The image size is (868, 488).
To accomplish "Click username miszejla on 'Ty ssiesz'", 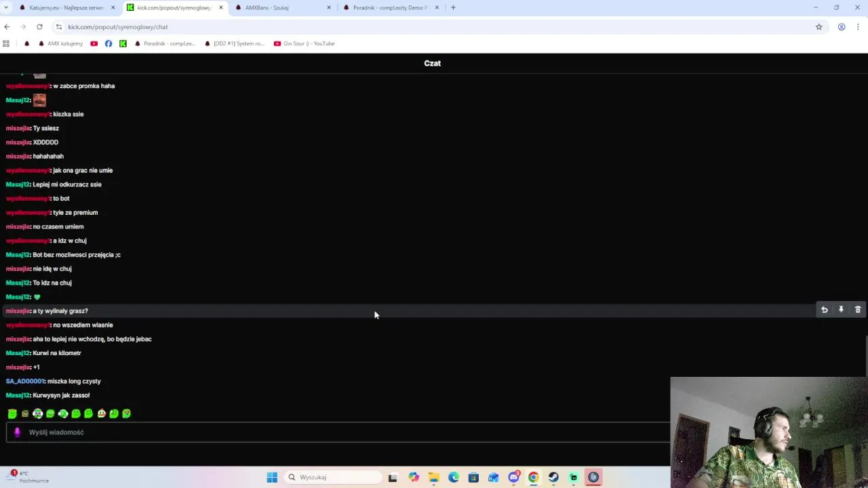I will click(x=18, y=128).
